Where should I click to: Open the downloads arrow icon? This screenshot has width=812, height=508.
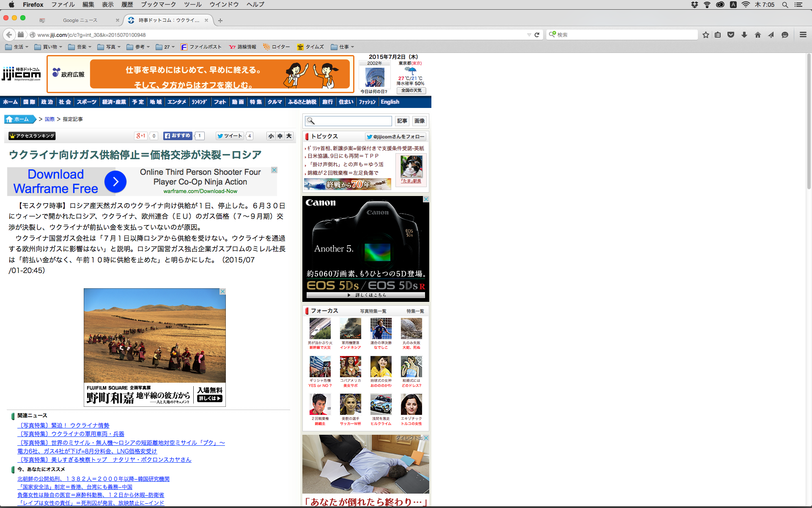pos(744,35)
